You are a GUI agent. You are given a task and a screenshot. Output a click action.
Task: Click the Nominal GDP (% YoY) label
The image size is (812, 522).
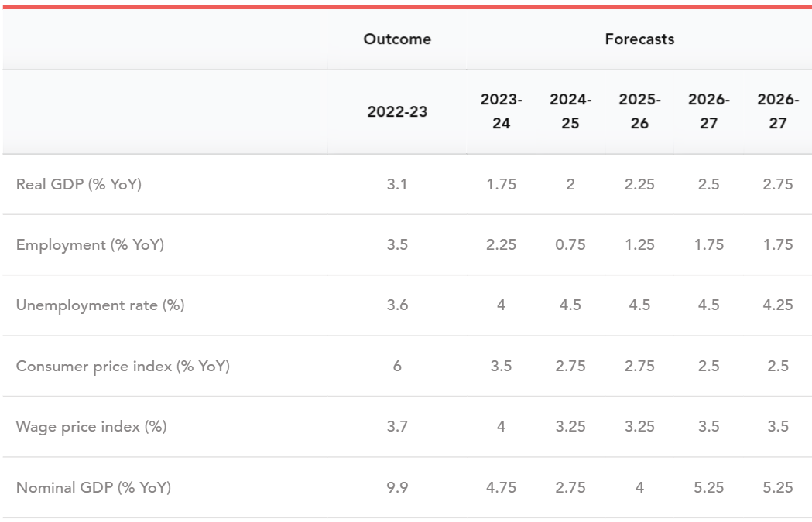(x=94, y=487)
